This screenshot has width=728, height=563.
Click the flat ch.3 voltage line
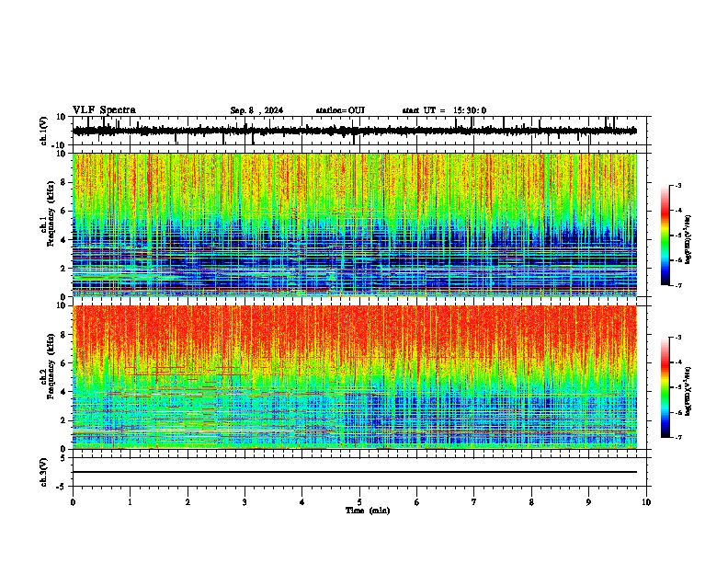click(x=355, y=472)
